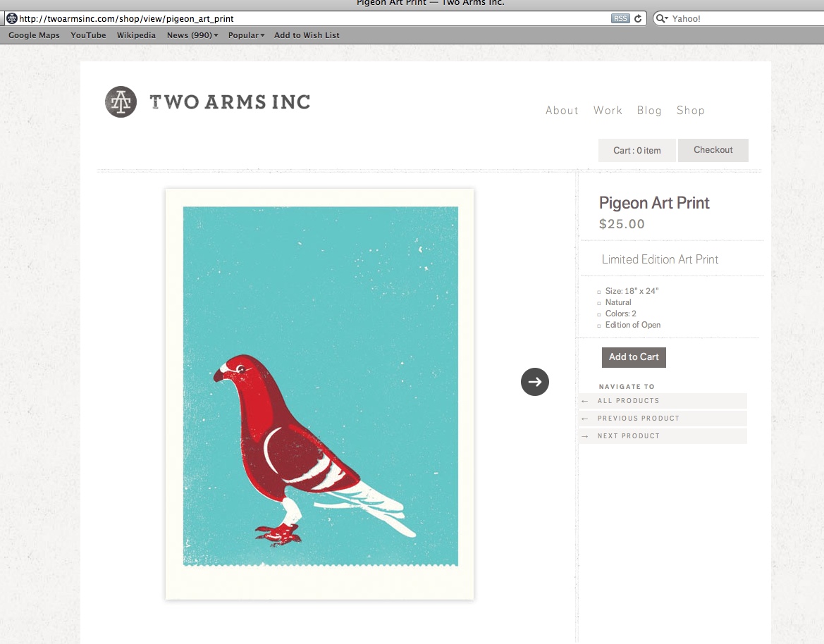Click the Yahoo search magnifier icon
The width and height of the screenshot is (824, 644).
coord(662,19)
